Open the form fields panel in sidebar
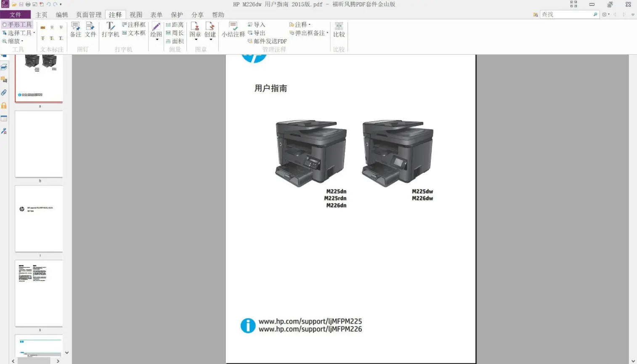The width and height of the screenshot is (637, 364). point(4,118)
